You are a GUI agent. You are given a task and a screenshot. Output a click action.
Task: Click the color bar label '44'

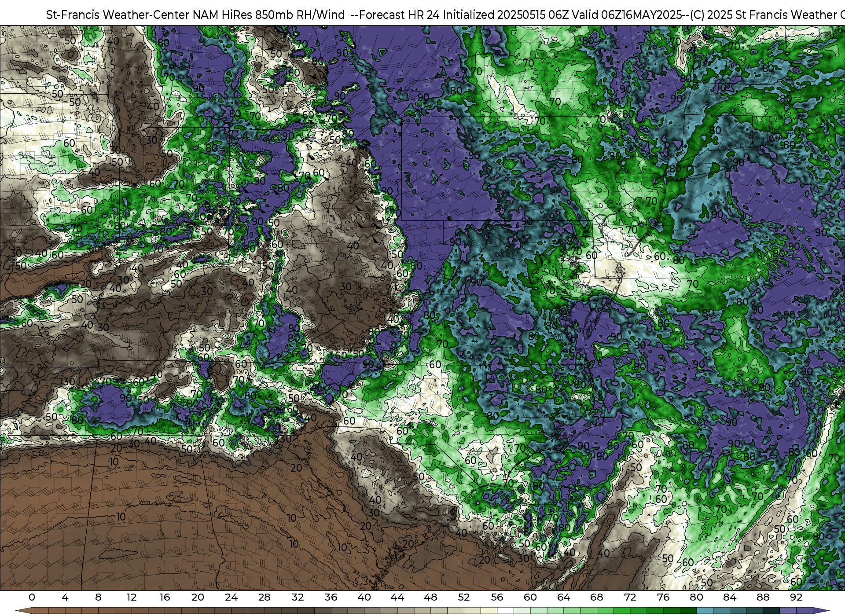coord(397,597)
